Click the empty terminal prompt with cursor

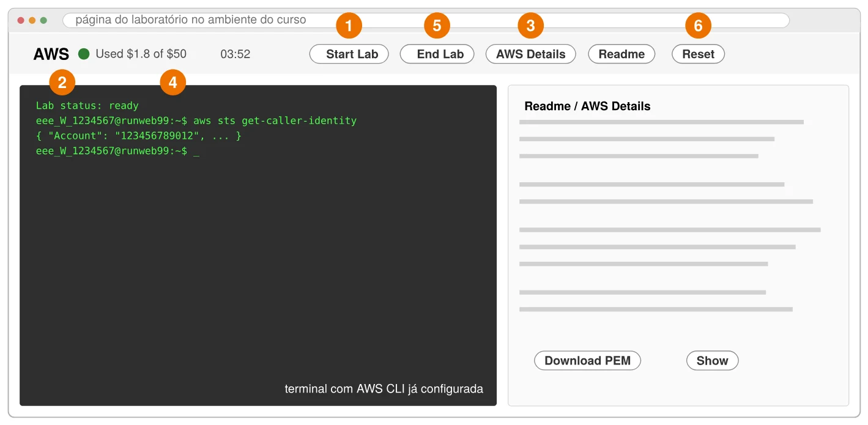click(x=118, y=150)
